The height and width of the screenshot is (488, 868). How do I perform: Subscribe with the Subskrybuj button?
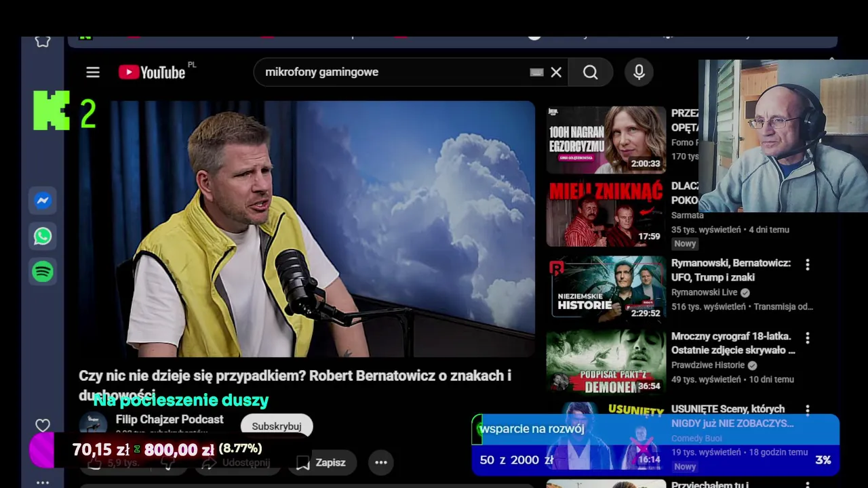click(x=277, y=426)
